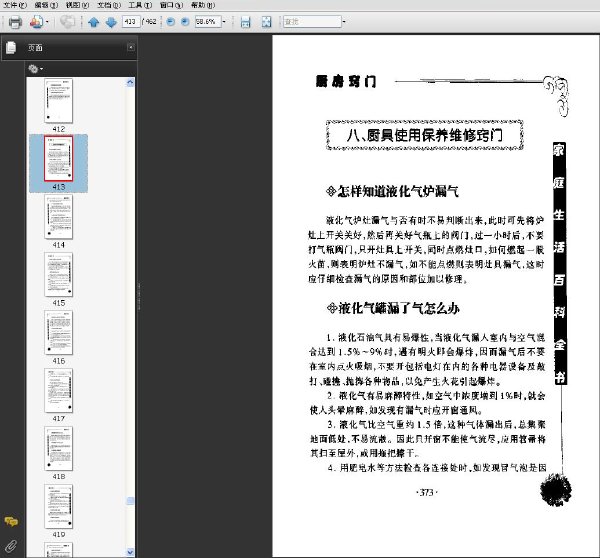Go to previous page with up arrow
The height and width of the screenshot is (558, 600).
[x=94, y=22]
